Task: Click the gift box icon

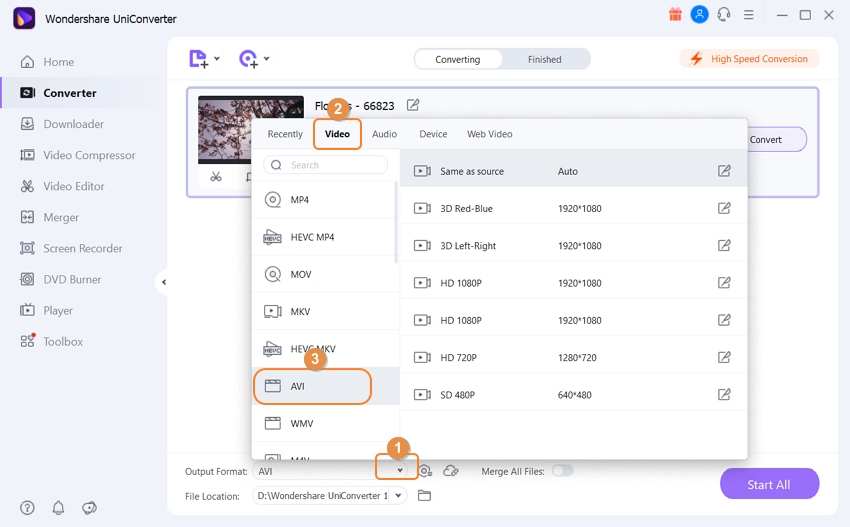Action: click(x=675, y=15)
